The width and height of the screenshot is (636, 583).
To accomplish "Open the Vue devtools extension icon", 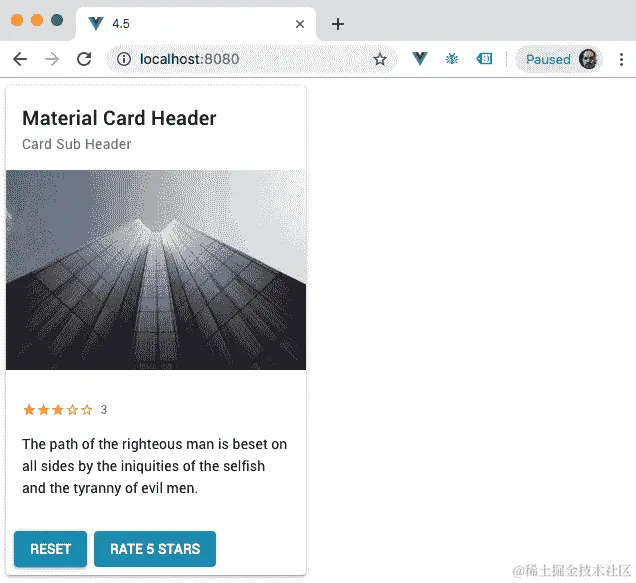I will tap(420, 59).
